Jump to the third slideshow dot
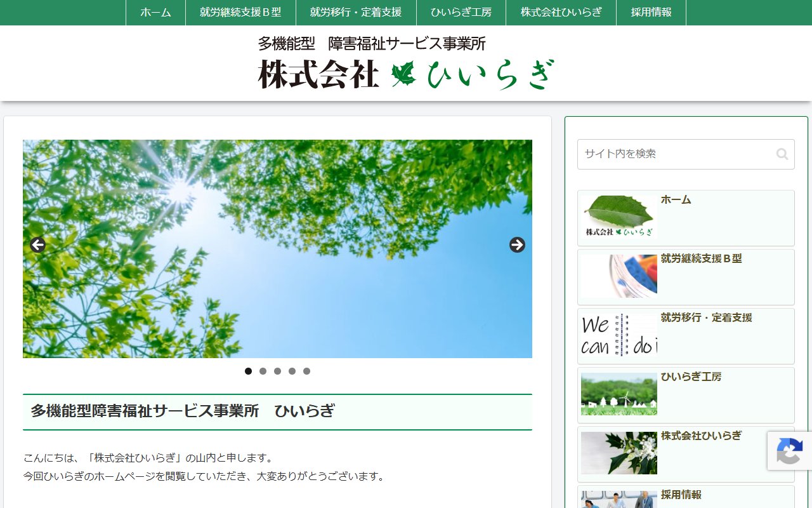The image size is (812, 508). tap(277, 371)
